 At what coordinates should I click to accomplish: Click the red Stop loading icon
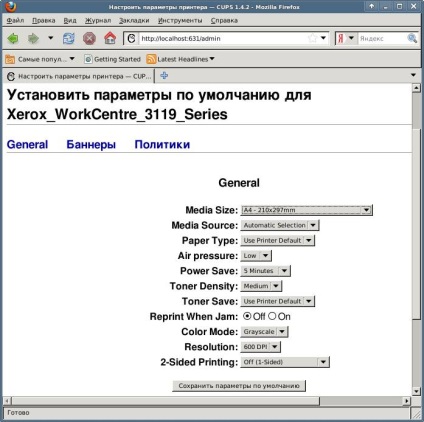coord(89,39)
